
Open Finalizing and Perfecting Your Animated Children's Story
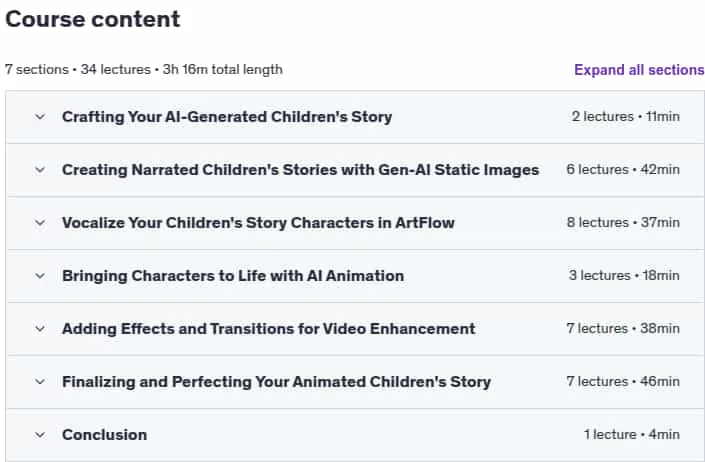[277, 382]
